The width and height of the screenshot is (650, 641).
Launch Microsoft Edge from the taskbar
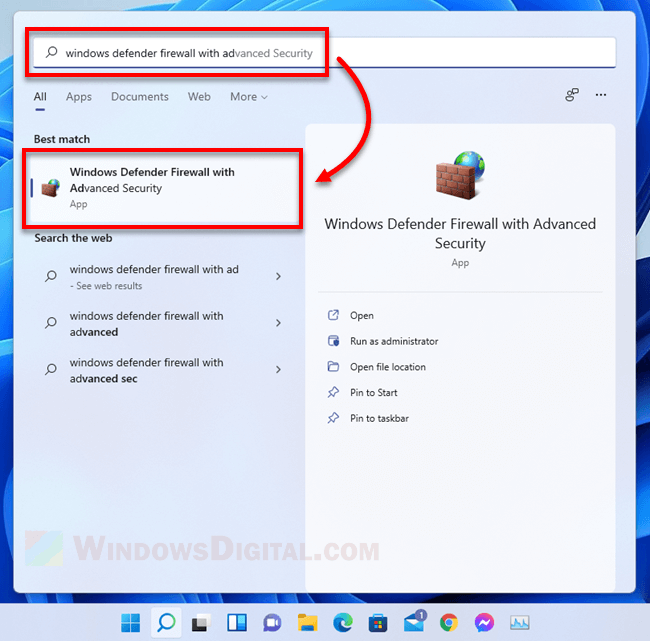tap(343, 623)
